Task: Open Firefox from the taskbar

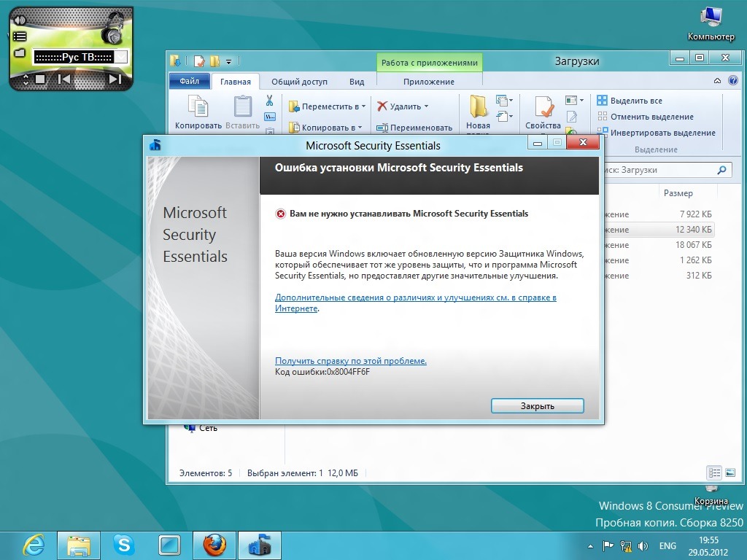Action: click(214, 545)
